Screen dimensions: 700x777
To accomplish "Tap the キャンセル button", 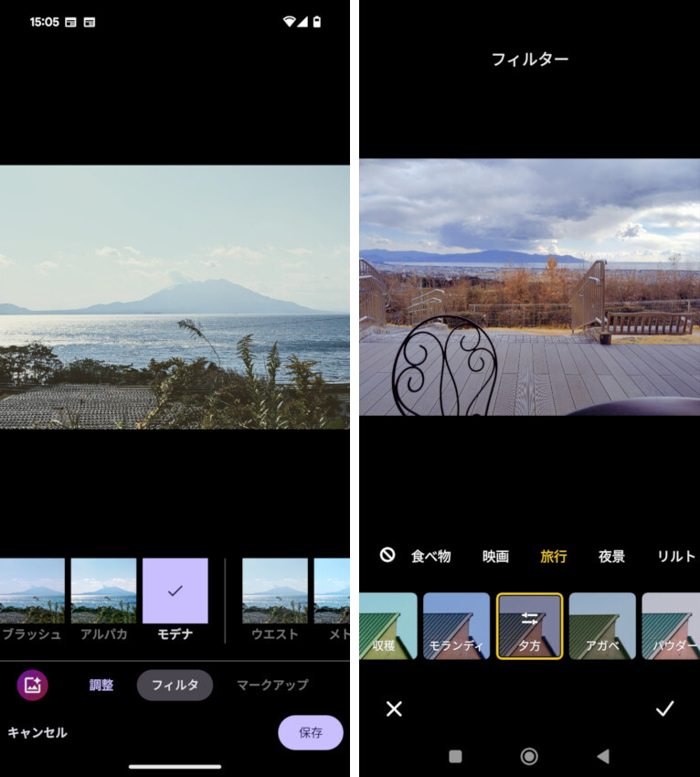I will [37, 732].
